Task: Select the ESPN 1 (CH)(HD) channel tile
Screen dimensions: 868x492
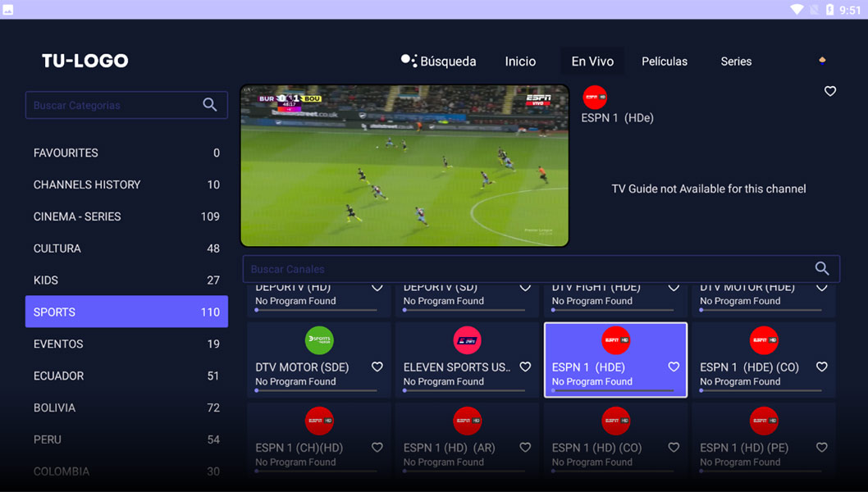Action: [x=319, y=439]
